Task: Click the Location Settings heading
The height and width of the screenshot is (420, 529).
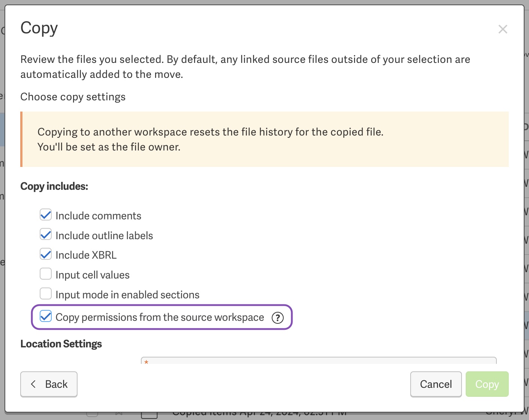Action: tap(61, 344)
